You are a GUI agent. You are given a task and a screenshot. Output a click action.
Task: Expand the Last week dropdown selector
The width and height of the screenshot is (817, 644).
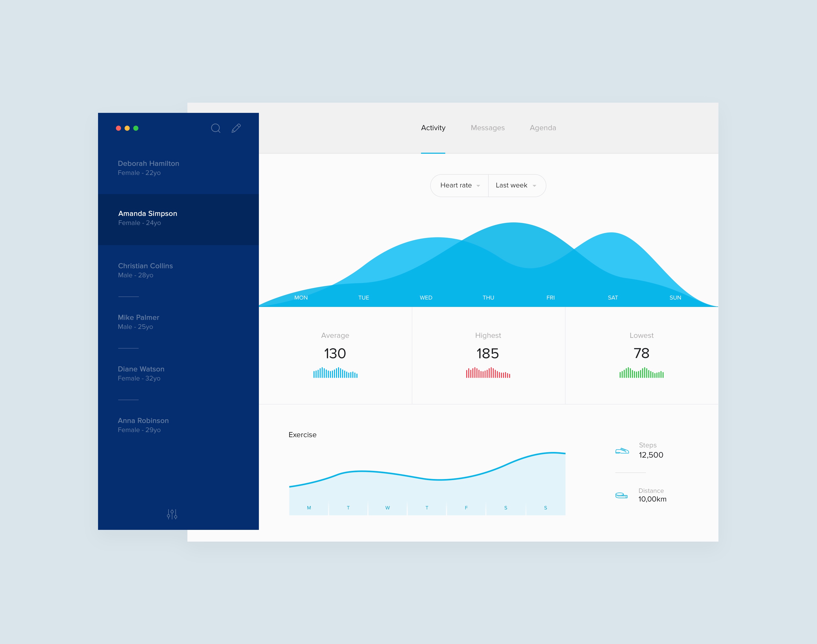[516, 185]
